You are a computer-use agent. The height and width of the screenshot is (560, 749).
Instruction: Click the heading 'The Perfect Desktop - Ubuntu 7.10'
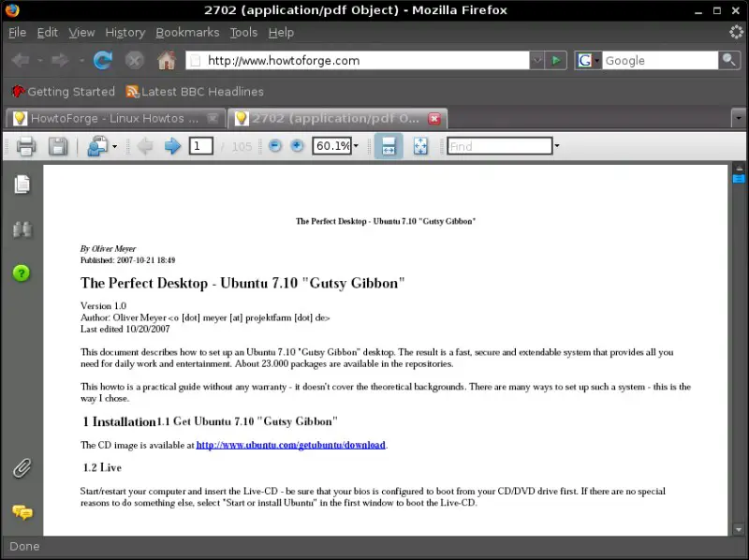pyautogui.click(x=242, y=283)
